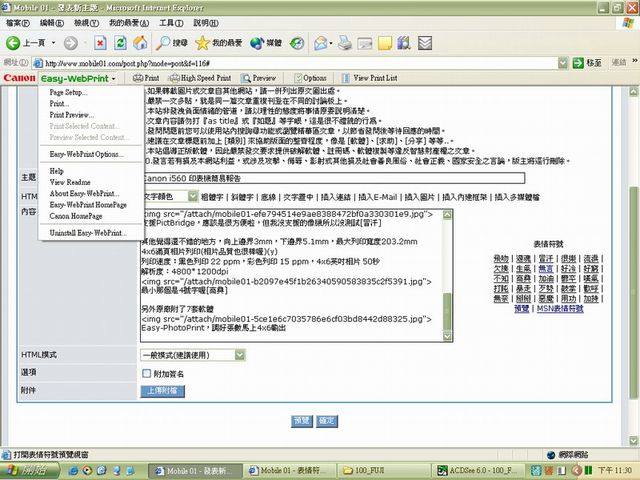Image resolution: width=640 pixels, height=480 pixels.
Task: Click the Windows Start button
Action: coord(27,470)
